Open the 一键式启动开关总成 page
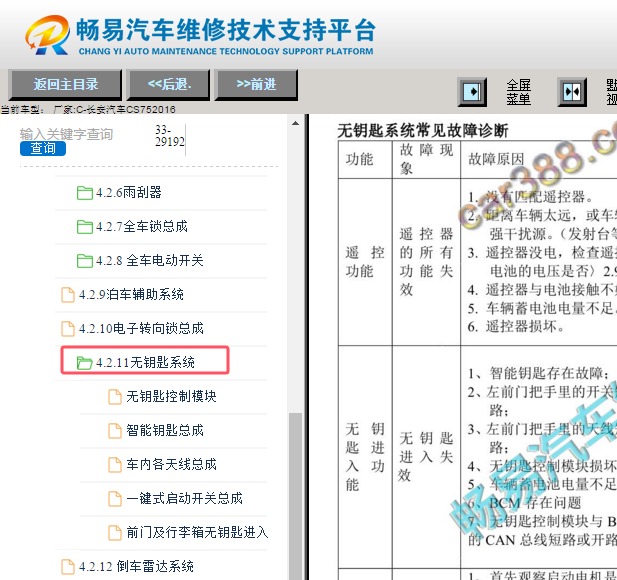The width and height of the screenshot is (617, 580). [185, 498]
